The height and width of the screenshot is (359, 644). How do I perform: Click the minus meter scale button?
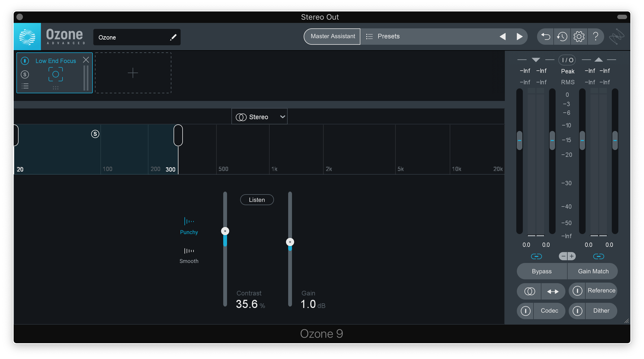click(x=563, y=256)
